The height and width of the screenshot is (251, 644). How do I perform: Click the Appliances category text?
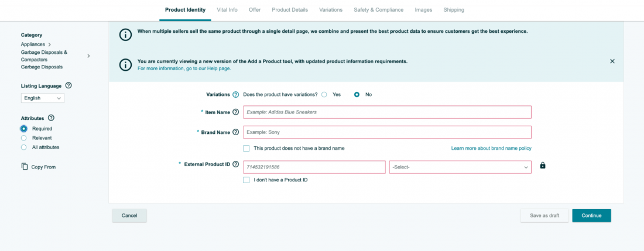coord(33,44)
